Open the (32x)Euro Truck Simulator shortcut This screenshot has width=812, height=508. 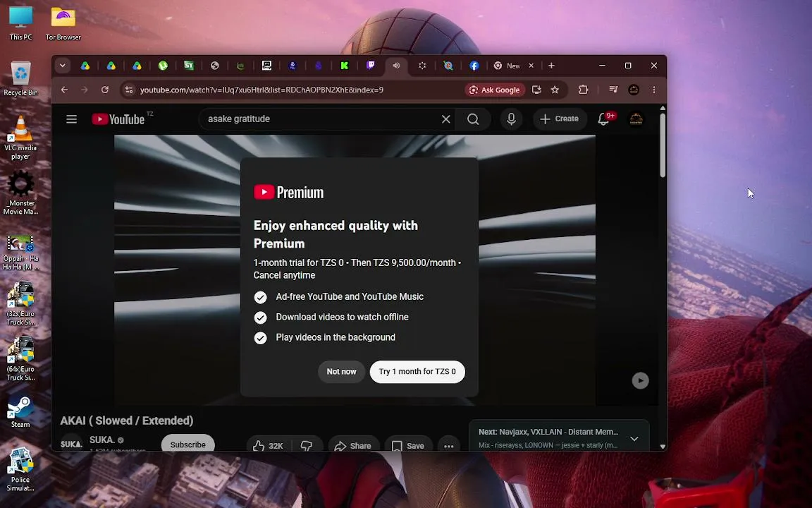tap(20, 304)
